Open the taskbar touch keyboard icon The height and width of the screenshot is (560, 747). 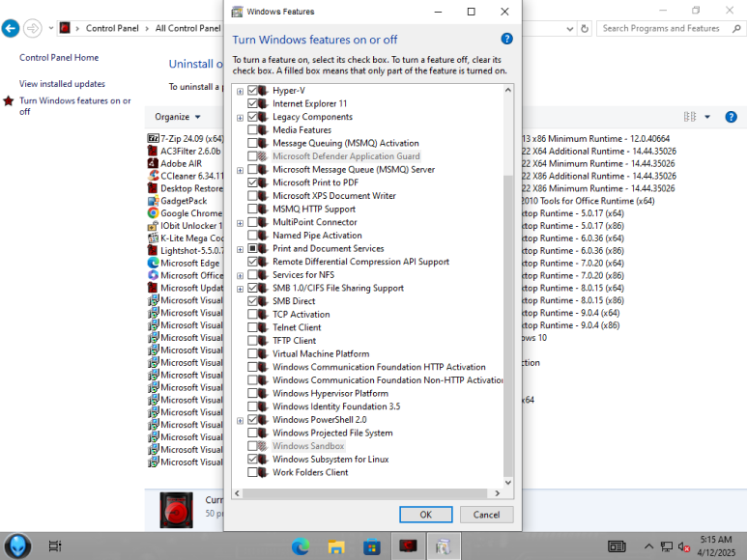[x=617, y=546]
